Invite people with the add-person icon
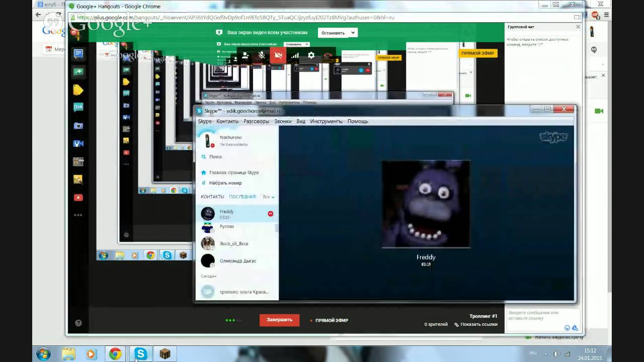644x362 pixels. [x=245, y=56]
